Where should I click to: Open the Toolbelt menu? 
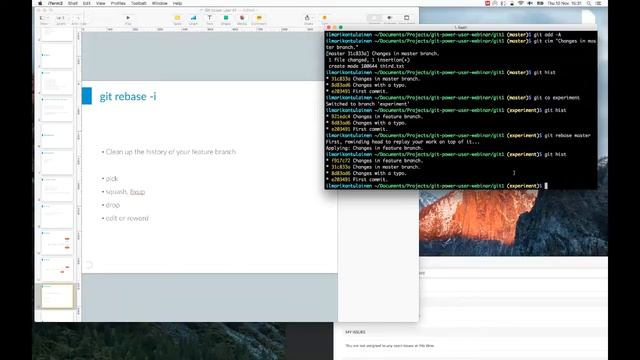point(139,3)
